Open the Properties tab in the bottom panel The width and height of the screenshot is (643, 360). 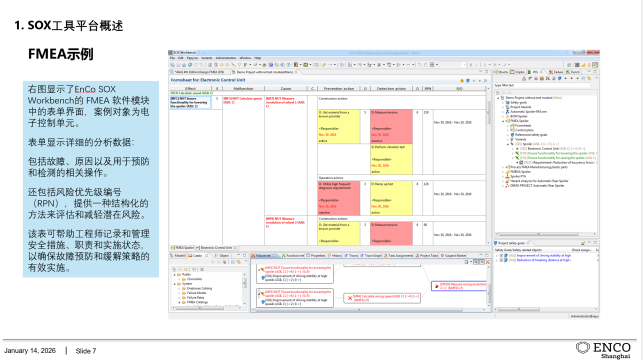point(316,255)
